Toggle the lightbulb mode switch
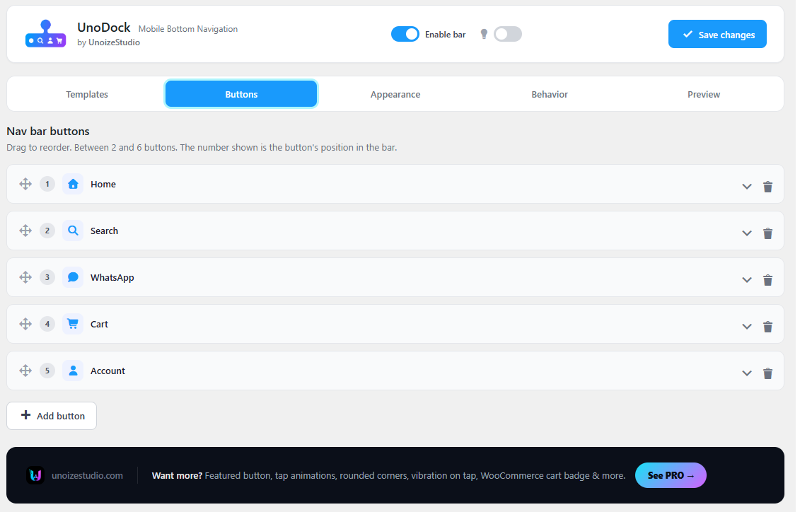 [508, 34]
